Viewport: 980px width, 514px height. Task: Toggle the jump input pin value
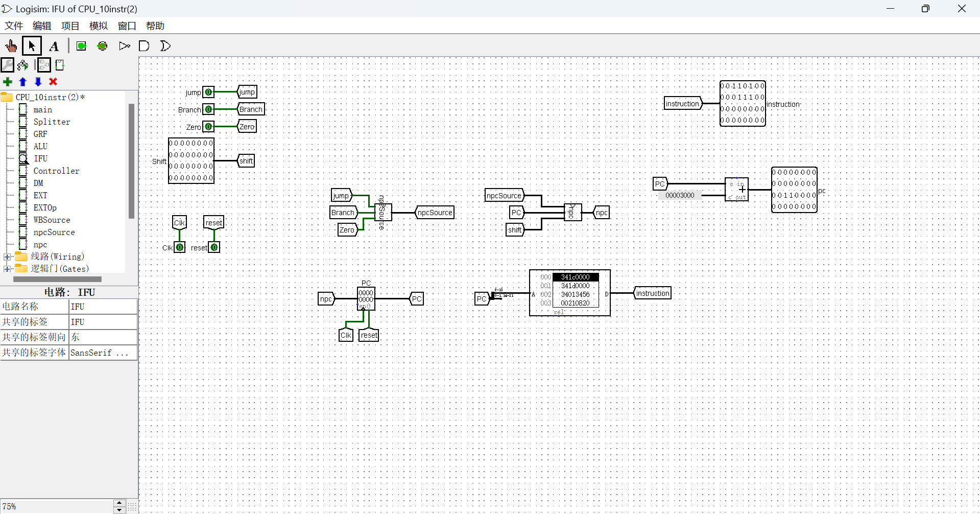pos(208,92)
